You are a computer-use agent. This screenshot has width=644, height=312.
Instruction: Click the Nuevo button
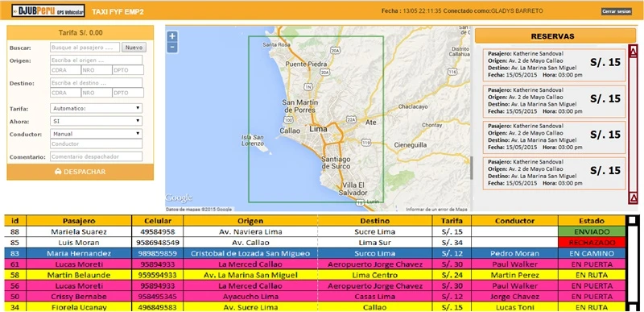134,48
